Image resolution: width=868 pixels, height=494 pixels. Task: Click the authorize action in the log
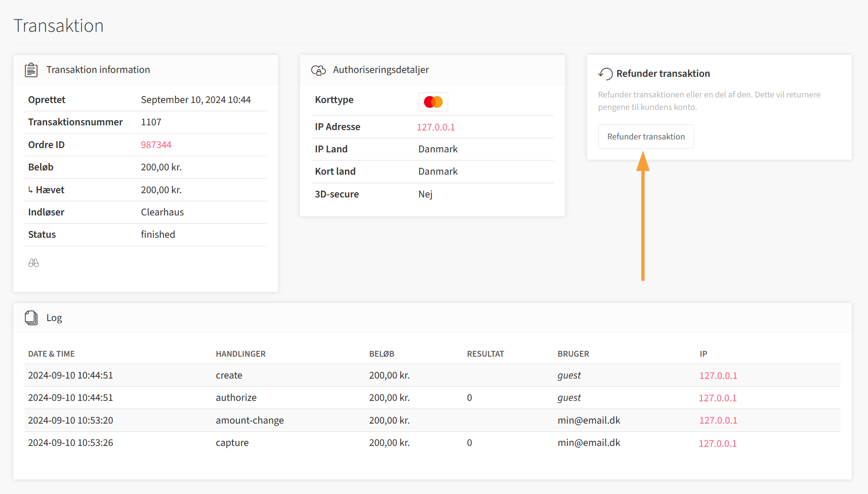coord(236,397)
